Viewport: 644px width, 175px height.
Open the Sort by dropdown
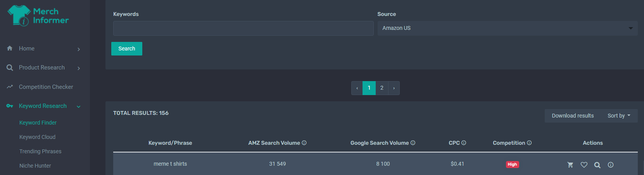[x=619, y=116]
